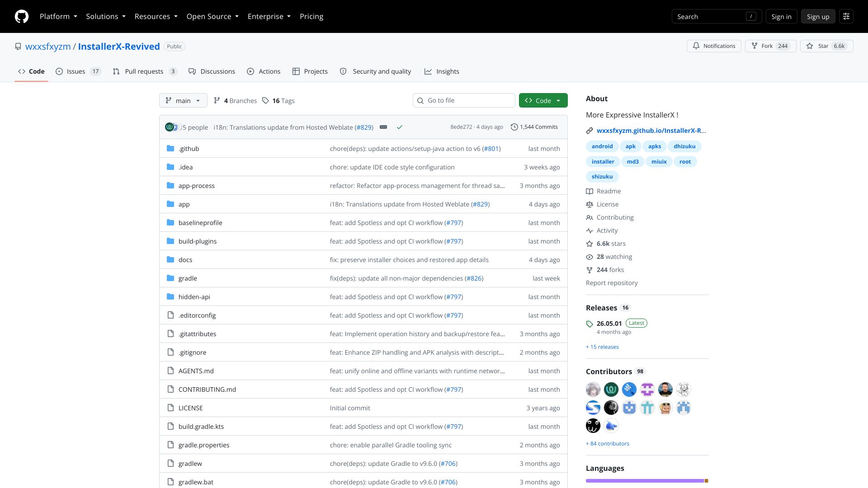Open the baselineprofile folder
Screen dimensions: 868x488
pos(200,223)
